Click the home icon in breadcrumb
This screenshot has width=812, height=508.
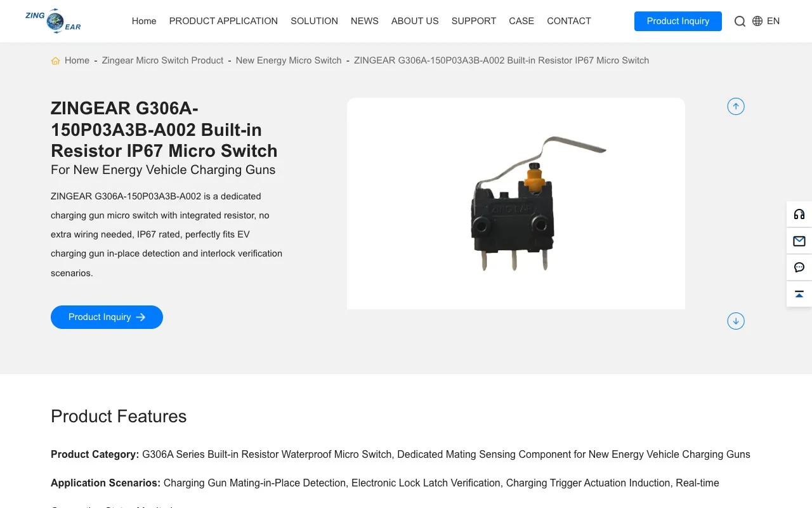point(56,61)
